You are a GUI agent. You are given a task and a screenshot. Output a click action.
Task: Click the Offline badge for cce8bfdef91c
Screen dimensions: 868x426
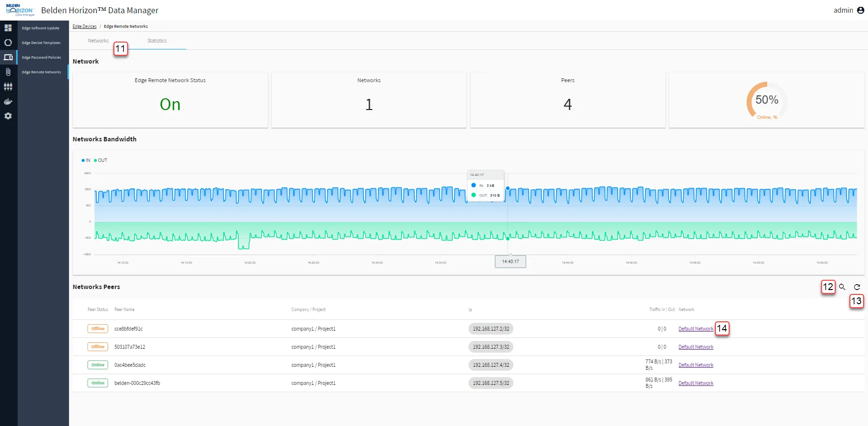point(98,329)
